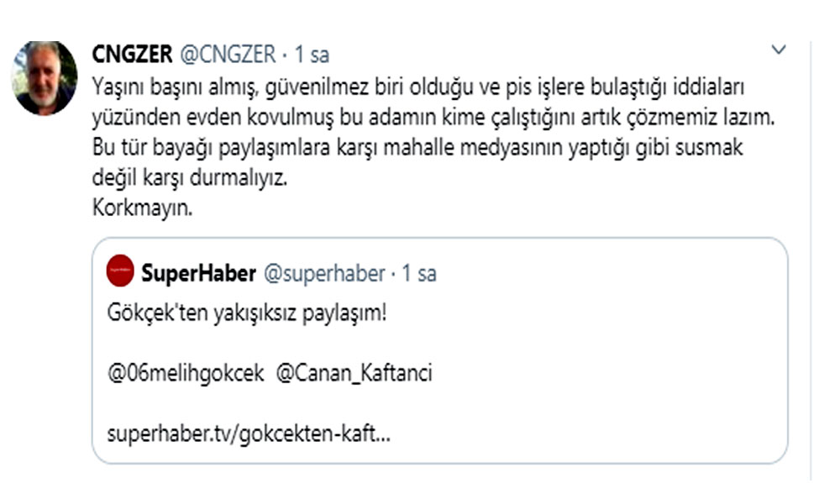
Task: Follow the superhaber.tv/gokcekten-kaft... link
Action: click(x=249, y=436)
